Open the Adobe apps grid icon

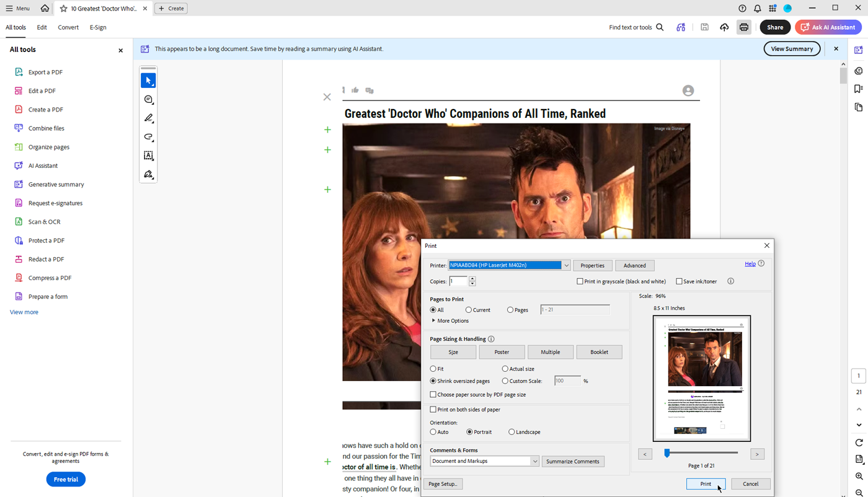point(772,9)
